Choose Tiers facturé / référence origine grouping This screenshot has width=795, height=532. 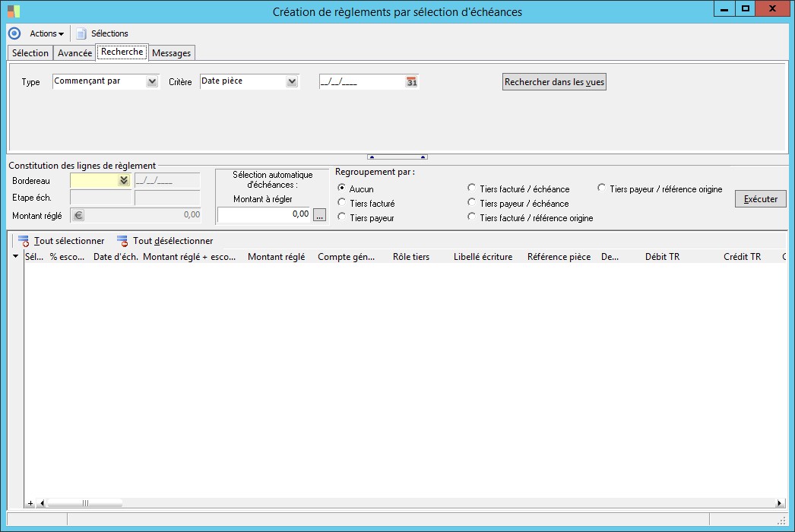click(x=471, y=217)
